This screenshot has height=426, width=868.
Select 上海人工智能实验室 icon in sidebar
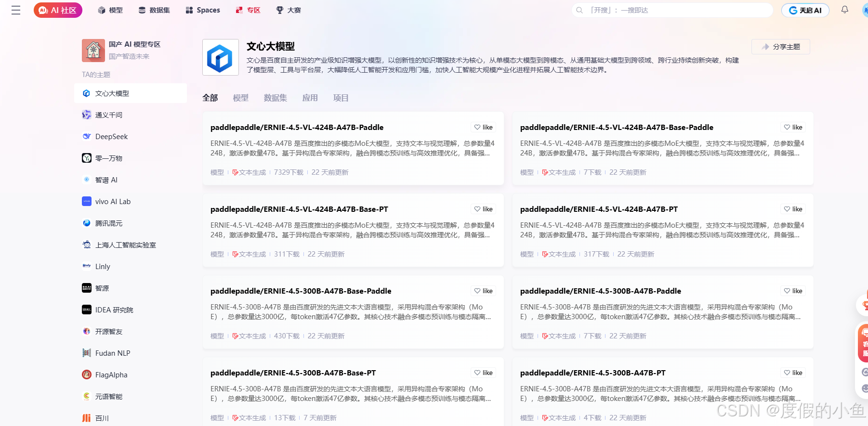click(x=87, y=245)
